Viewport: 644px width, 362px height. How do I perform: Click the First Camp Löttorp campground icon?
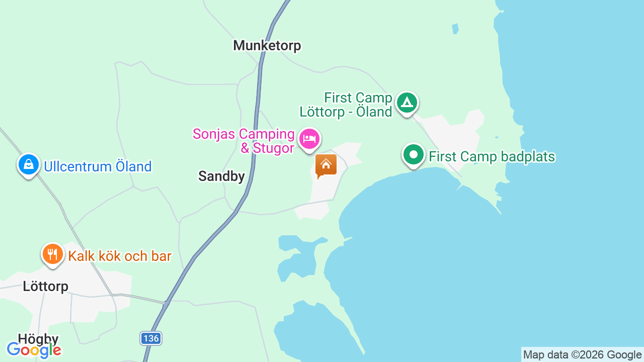[x=407, y=104]
